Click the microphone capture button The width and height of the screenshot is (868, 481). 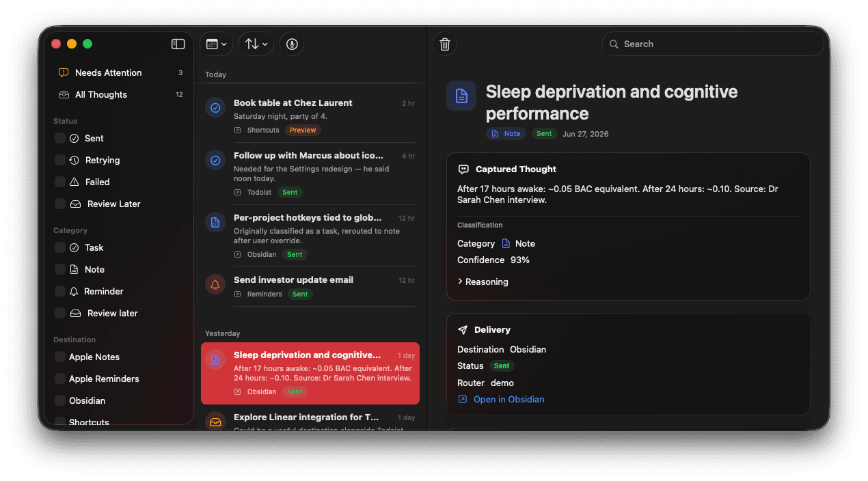(x=292, y=44)
